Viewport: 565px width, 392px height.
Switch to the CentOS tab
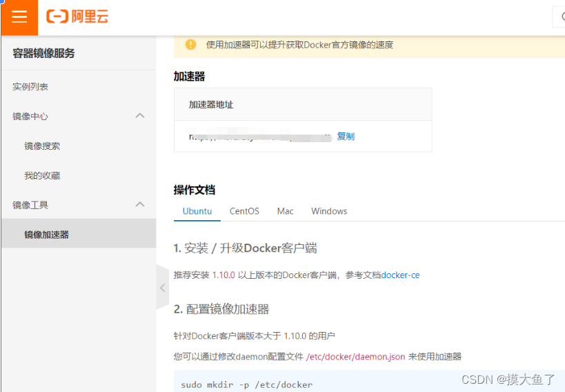click(244, 211)
